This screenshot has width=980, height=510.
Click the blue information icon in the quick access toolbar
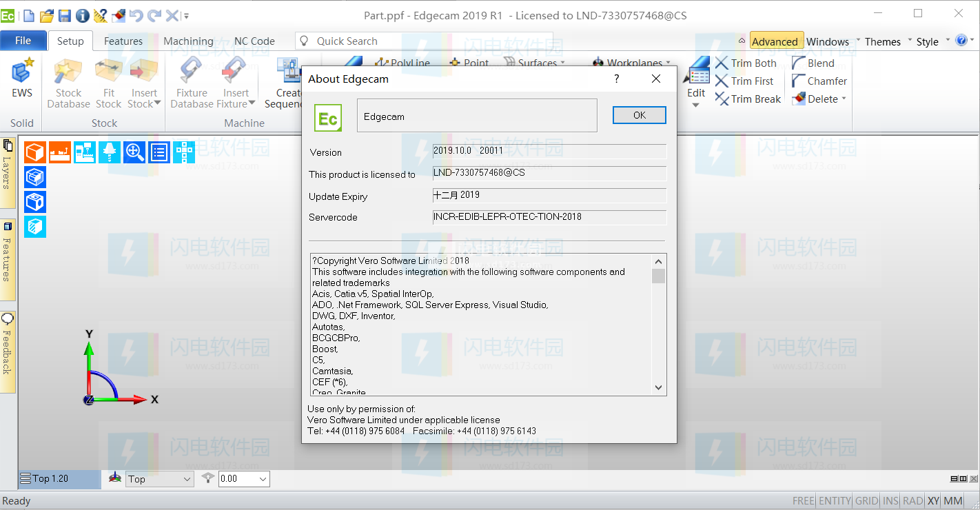coord(82,15)
